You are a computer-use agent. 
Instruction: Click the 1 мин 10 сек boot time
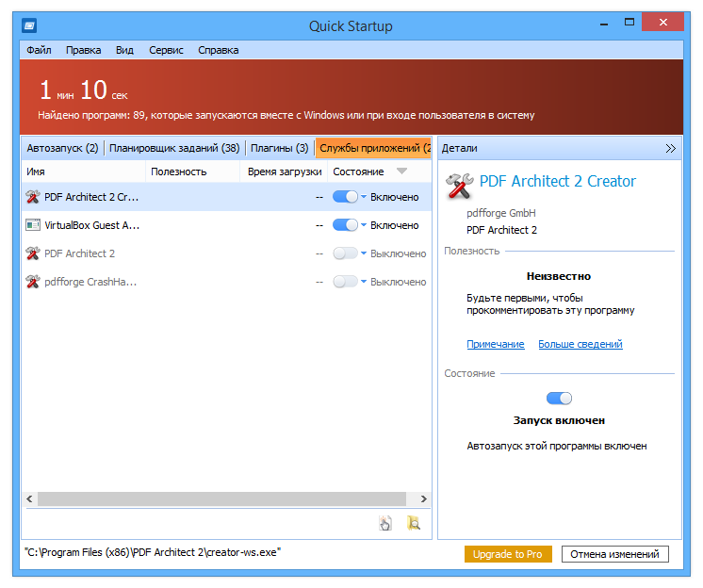point(83,90)
